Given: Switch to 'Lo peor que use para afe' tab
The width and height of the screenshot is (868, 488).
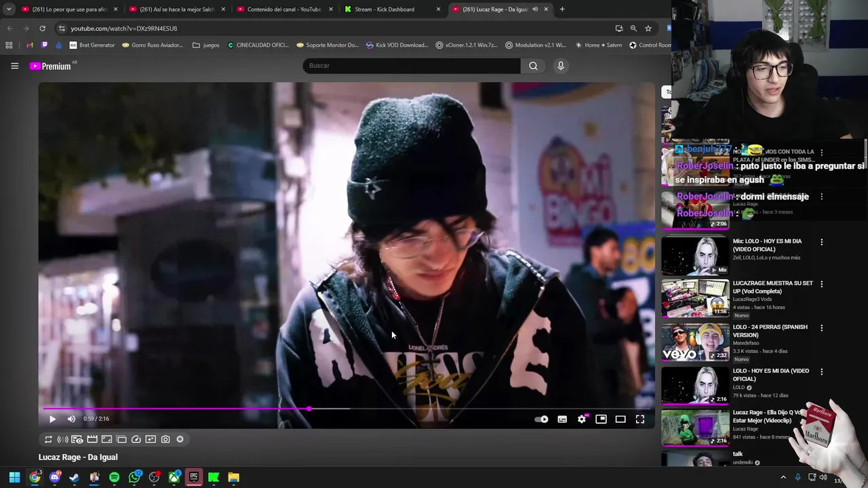Looking at the screenshot, I should [x=68, y=9].
